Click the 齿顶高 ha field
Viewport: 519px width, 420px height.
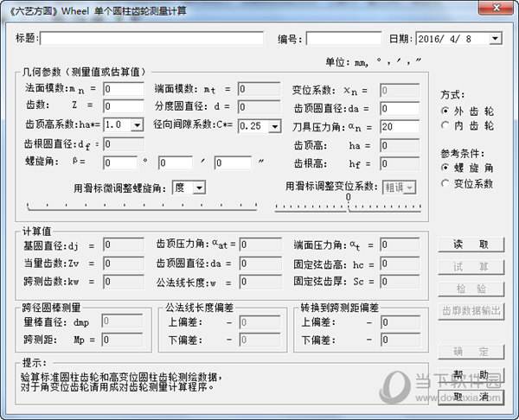tap(400, 145)
